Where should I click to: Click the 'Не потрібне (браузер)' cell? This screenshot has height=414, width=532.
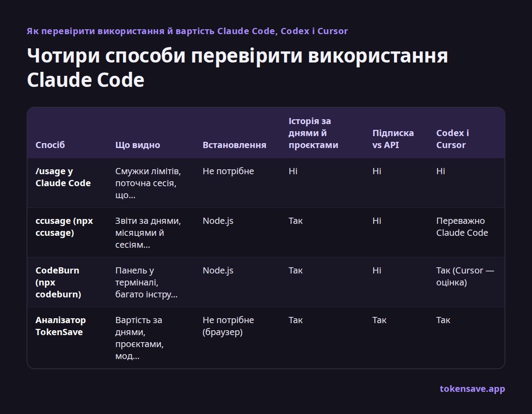tap(228, 326)
